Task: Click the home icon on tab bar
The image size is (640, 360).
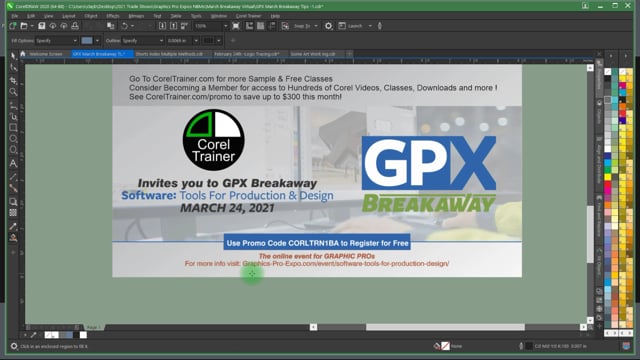Action: (x=23, y=54)
